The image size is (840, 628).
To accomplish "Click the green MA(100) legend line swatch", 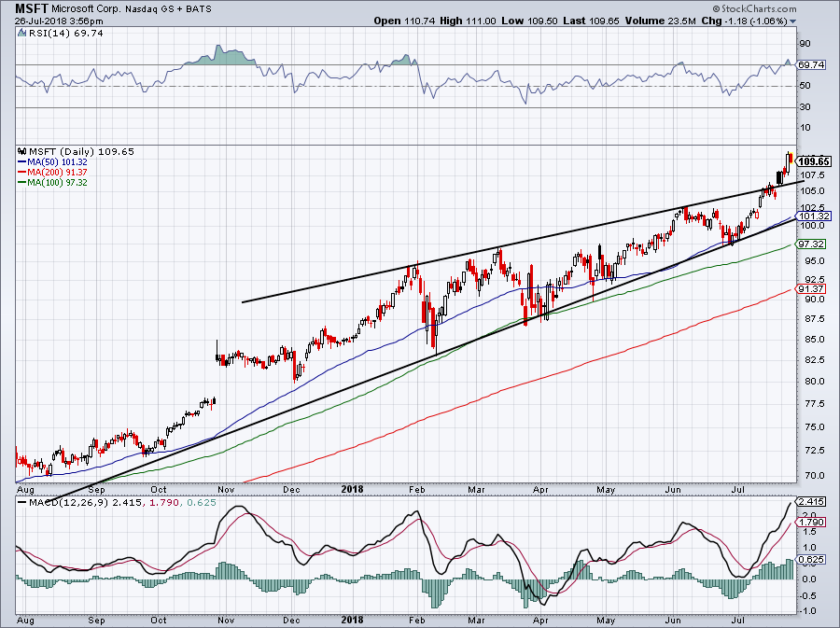I will click(x=22, y=182).
